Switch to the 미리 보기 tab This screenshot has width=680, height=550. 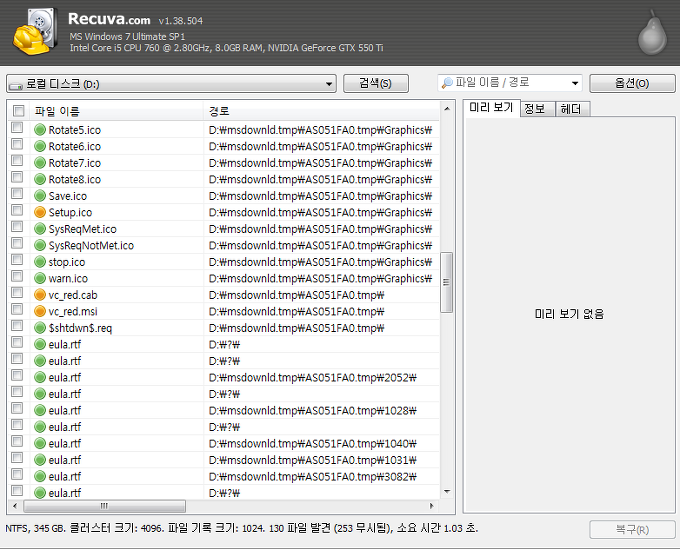[491, 108]
